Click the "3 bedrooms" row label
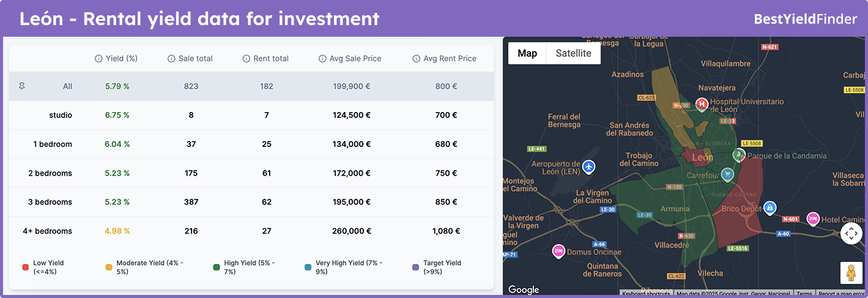The height and width of the screenshot is (298, 868). coord(50,202)
